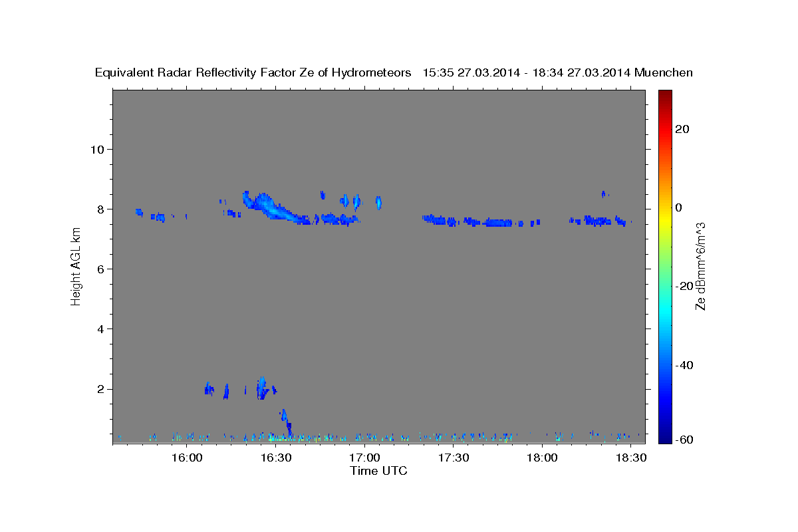Click the green section of the colorbar
Image resolution: width=798 pixels, height=532 pixels.
tap(664, 266)
